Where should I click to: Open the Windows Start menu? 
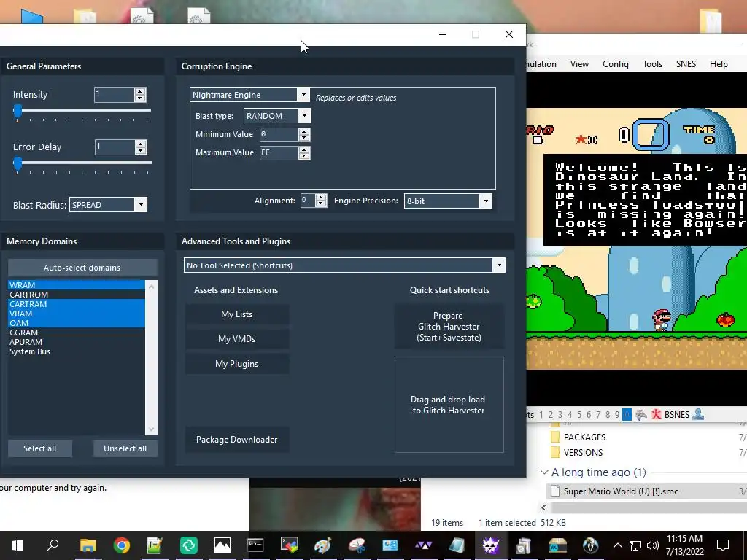tap(18, 545)
